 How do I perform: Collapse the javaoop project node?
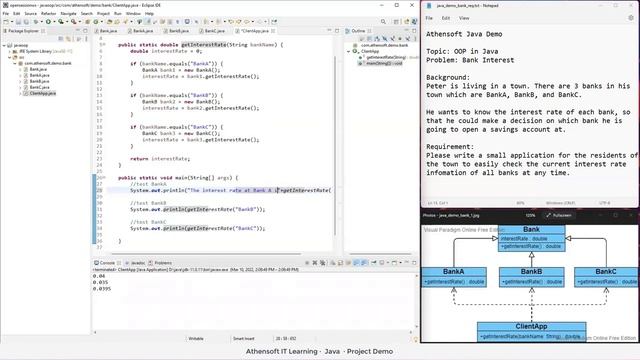click(x=4, y=46)
